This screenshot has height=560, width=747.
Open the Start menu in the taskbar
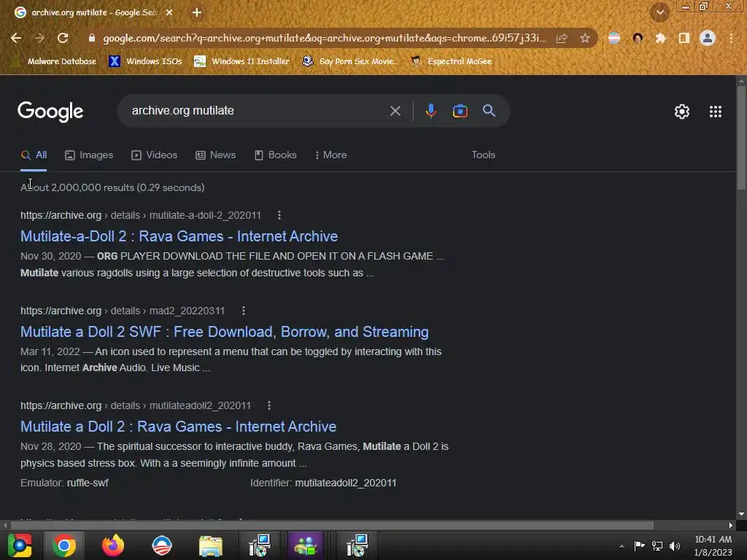(20, 545)
